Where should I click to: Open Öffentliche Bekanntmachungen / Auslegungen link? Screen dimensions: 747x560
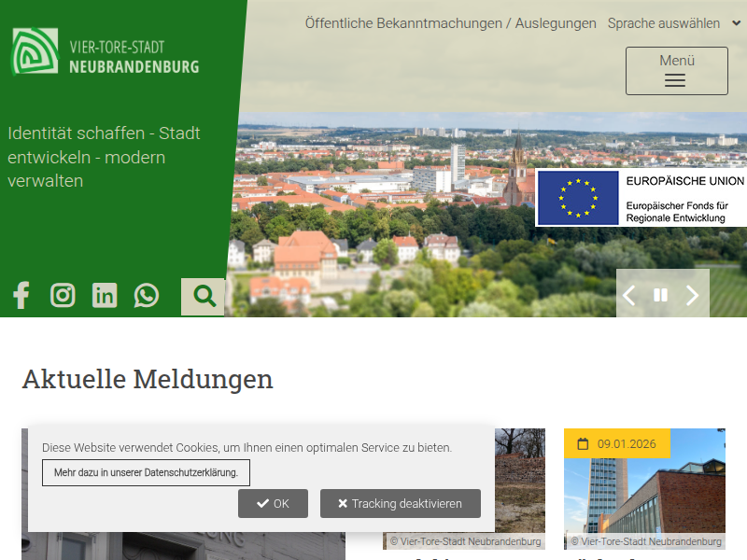pos(450,23)
